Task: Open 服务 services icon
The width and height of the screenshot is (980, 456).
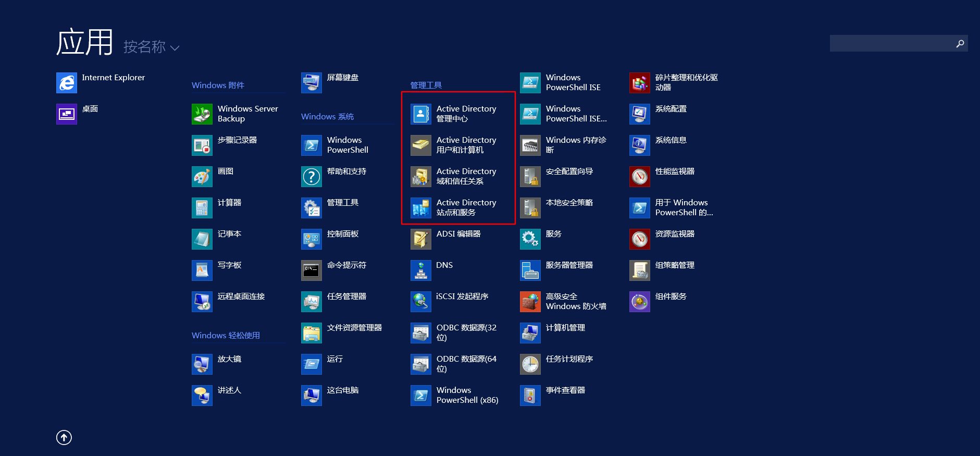Action: (530, 239)
